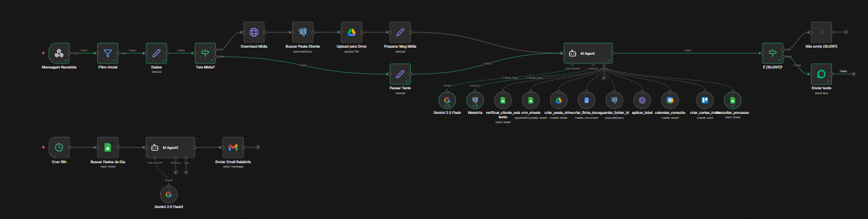Open the Passar Texto node

coord(400,74)
